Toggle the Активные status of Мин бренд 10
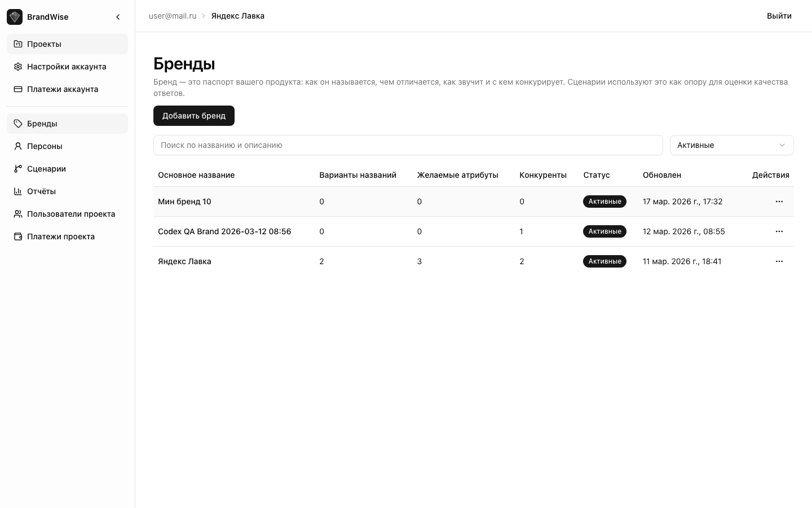Screen dimensions: 812x508 (604, 202)
